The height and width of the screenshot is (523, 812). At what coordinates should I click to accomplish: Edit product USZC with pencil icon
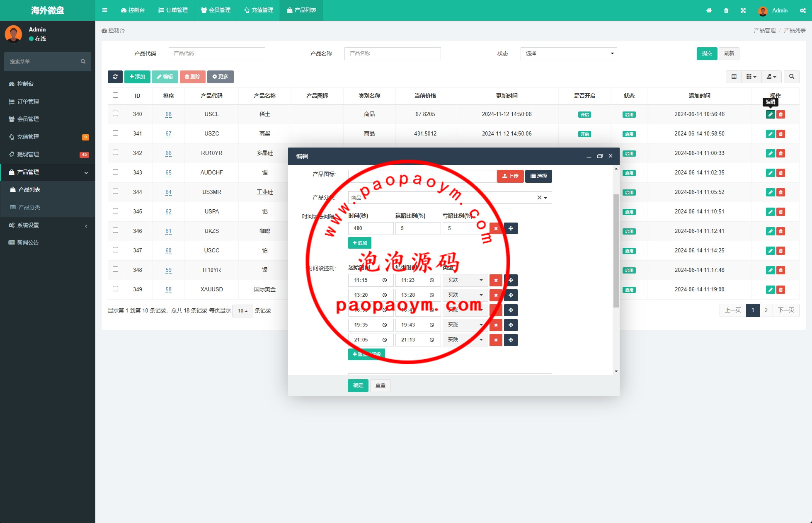pyautogui.click(x=770, y=134)
